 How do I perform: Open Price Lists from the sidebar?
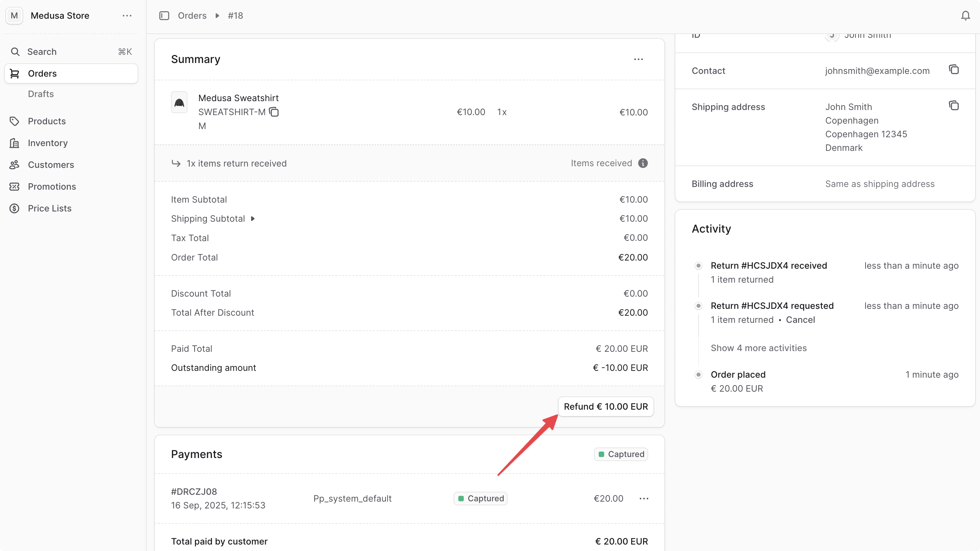49,208
